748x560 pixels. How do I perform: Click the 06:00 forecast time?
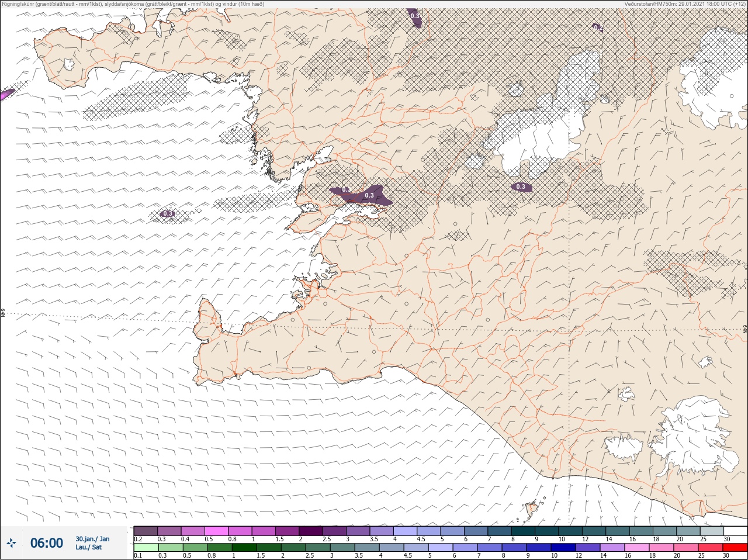tap(47, 543)
